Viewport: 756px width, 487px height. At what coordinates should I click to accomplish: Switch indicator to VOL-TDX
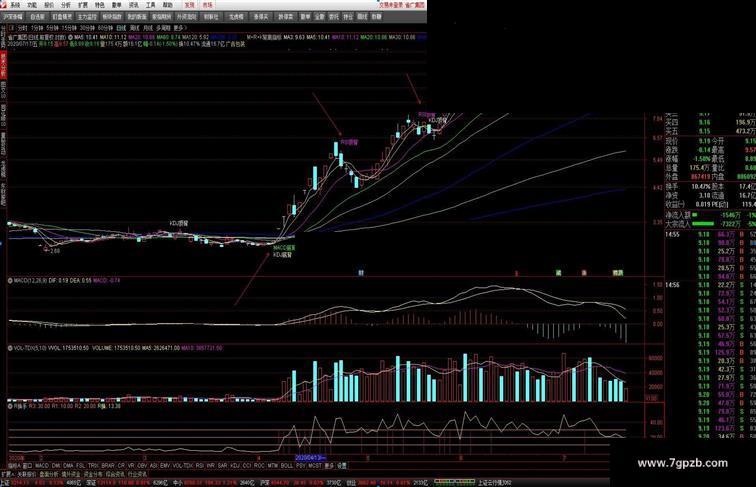(x=182, y=466)
